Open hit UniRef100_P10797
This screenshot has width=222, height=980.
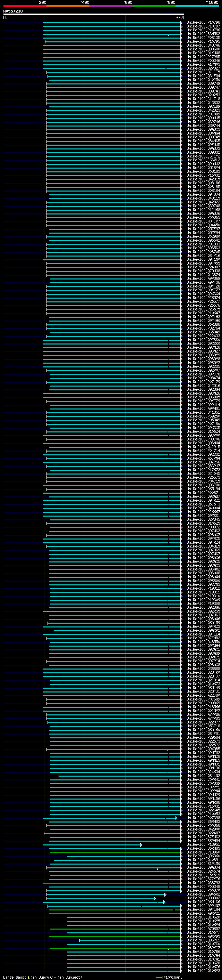(x=203, y=26)
